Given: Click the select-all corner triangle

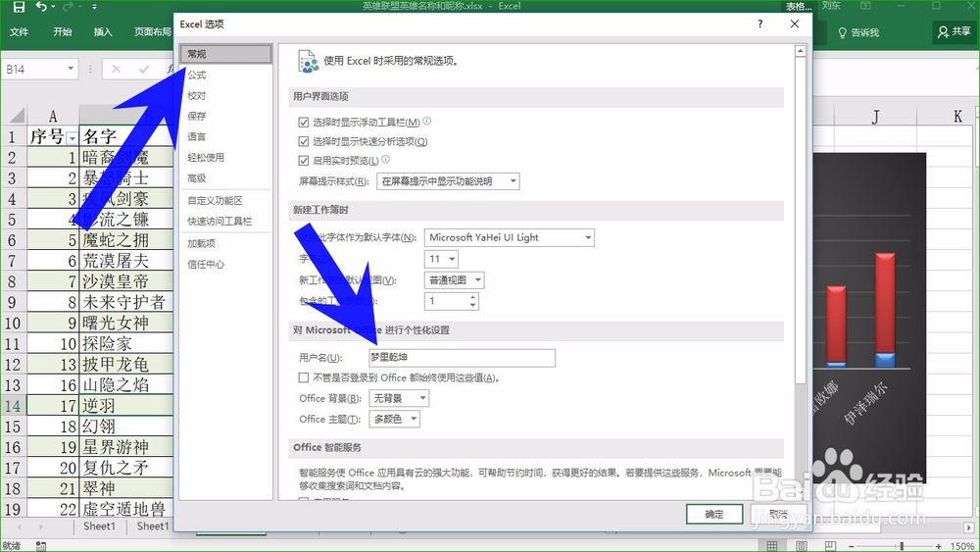Looking at the screenshot, I should (17, 115).
